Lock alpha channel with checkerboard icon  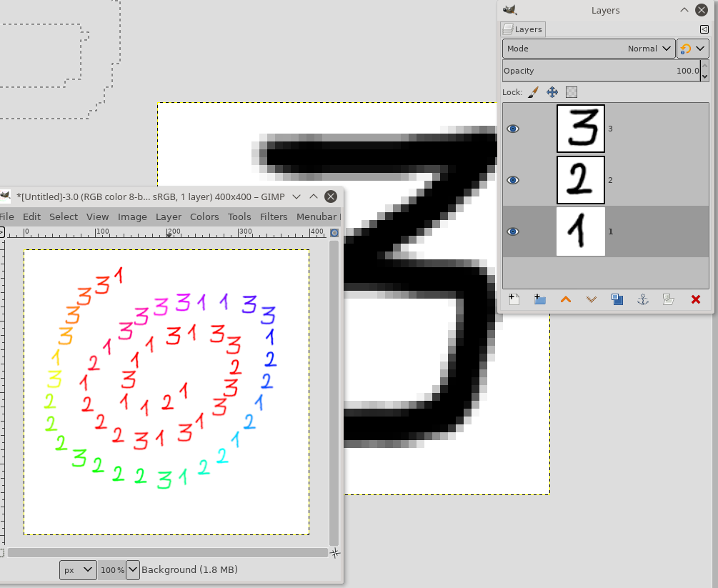[572, 92]
